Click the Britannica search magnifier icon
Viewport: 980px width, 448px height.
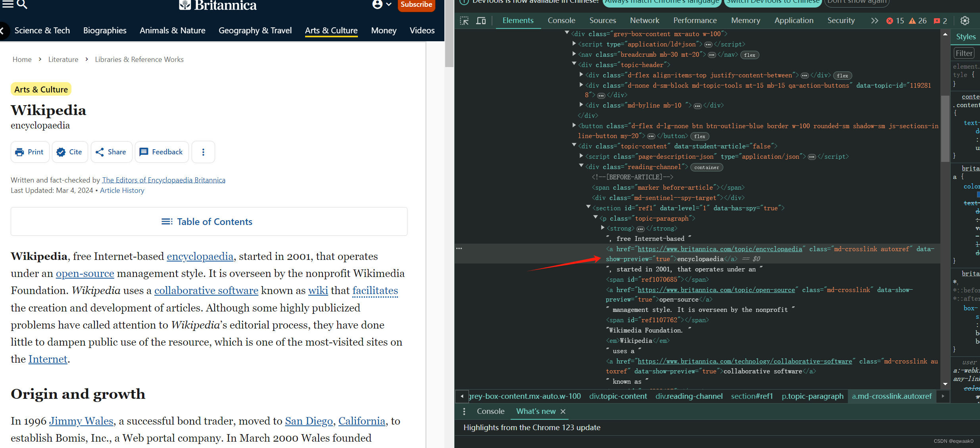point(22,4)
